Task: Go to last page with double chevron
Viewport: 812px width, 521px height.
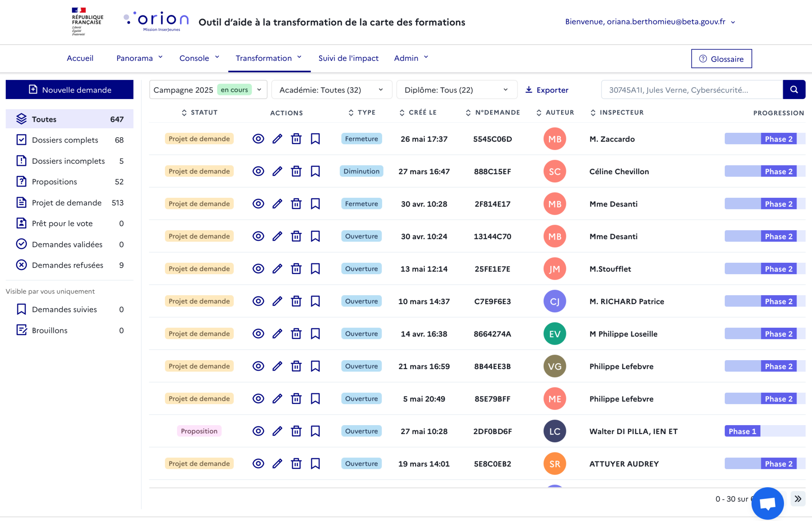Action: click(798, 499)
